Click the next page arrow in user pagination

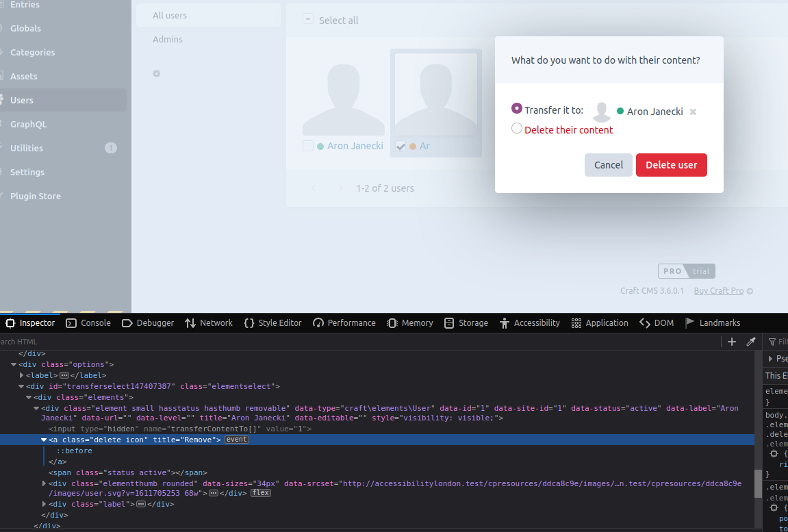[x=340, y=188]
